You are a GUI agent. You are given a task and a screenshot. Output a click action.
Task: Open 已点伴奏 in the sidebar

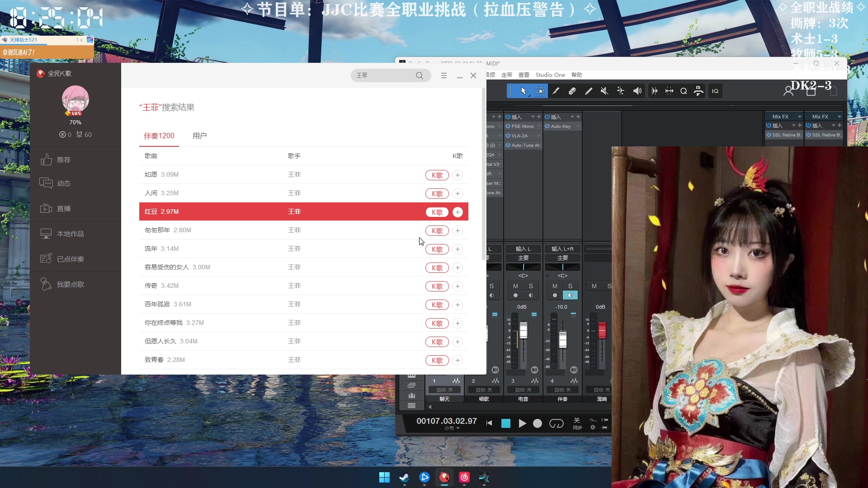(x=62, y=259)
